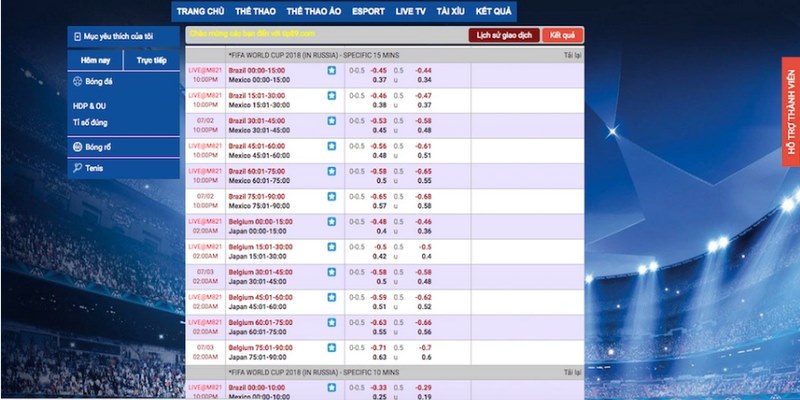The height and width of the screenshot is (400, 800).
Task: Select HDP & OU in the sidebar
Action: click(89, 106)
